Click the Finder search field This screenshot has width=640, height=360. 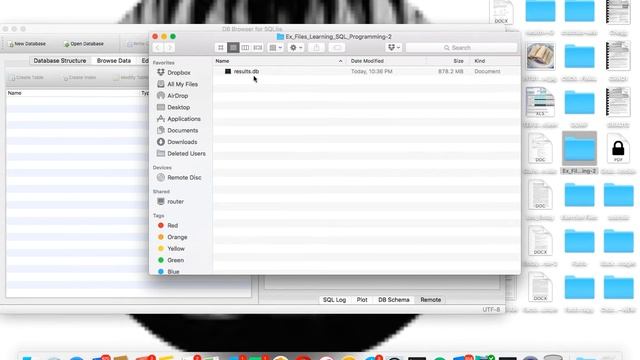tap(461, 48)
